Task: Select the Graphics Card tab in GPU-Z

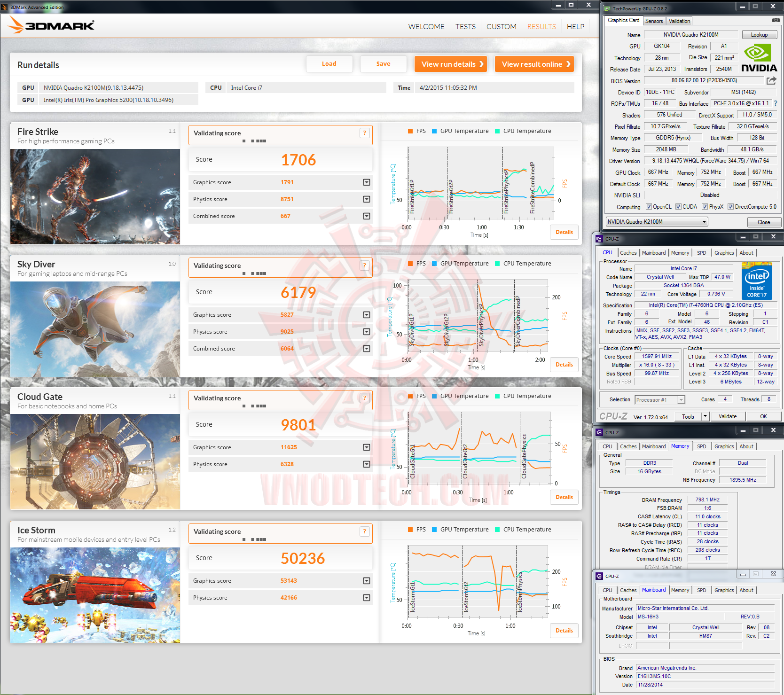Action: click(x=623, y=20)
